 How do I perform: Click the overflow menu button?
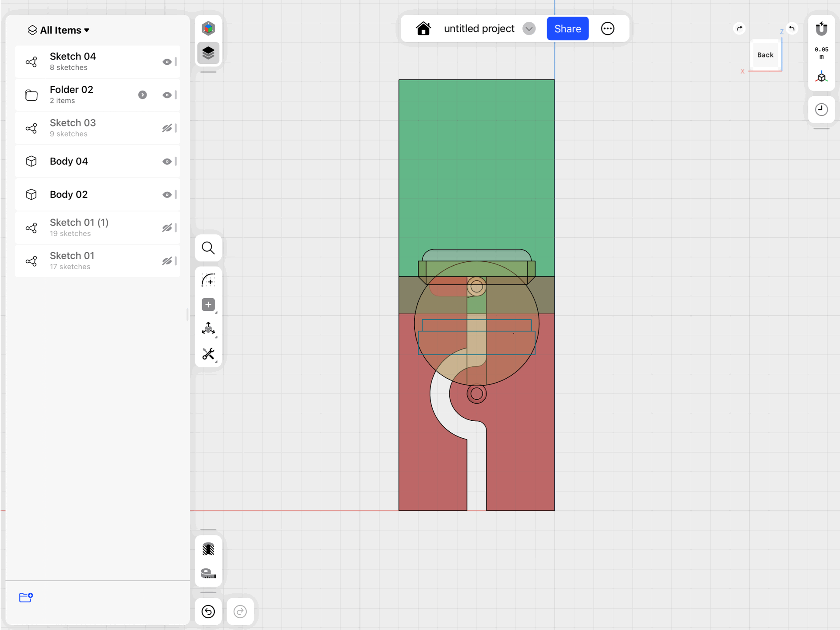(607, 28)
